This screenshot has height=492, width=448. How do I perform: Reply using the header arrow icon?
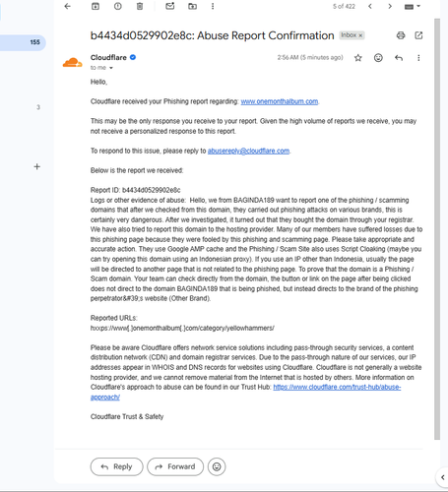(x=399, y=58)
